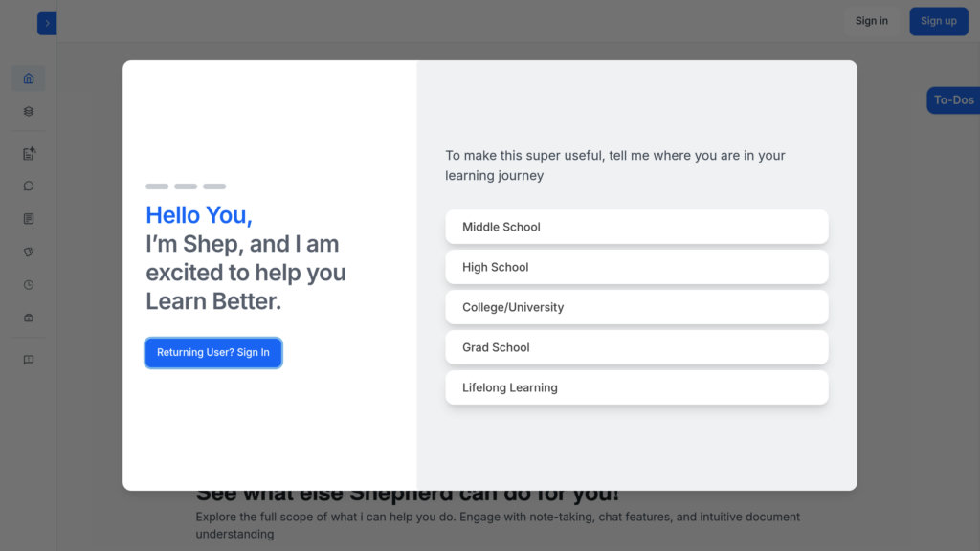Click Sign in at top right

(x=871, y=21)
